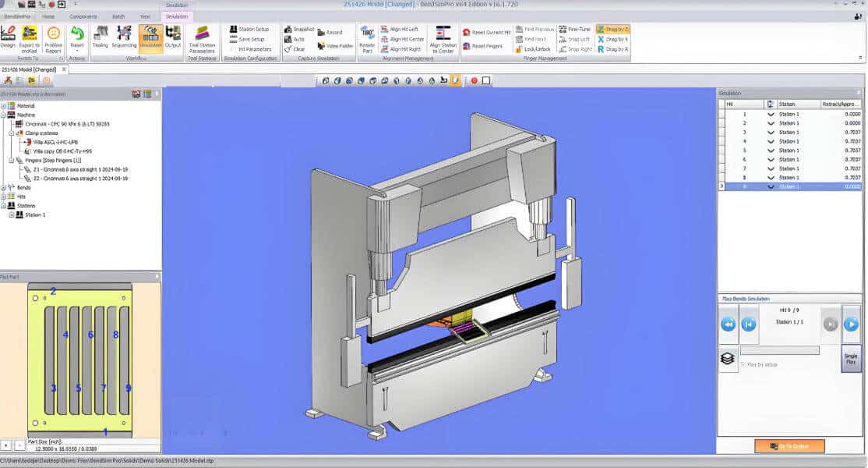Open the Output workflow step

tap(173, 37)
